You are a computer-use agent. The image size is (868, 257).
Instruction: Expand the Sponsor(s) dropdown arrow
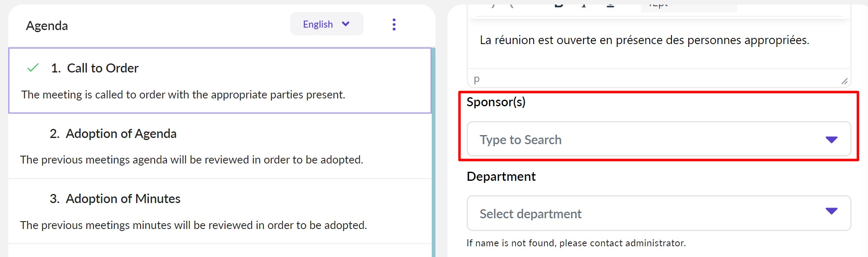pyautogui.click(x=831, y=140)
